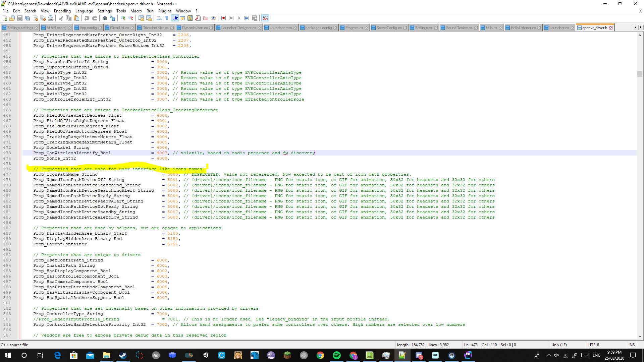
Task: Click the Cut scissors icon
Action: pos(61,18)
